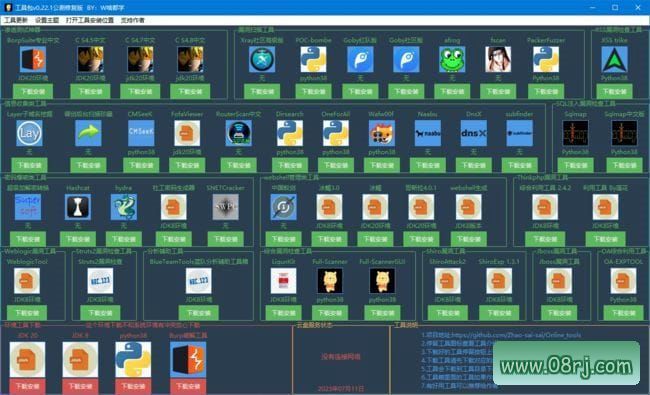The width and height of the screenshot is (650, 395).
Task: Click the XSStrike green arrow icon
Action: [x=615, y=59]
